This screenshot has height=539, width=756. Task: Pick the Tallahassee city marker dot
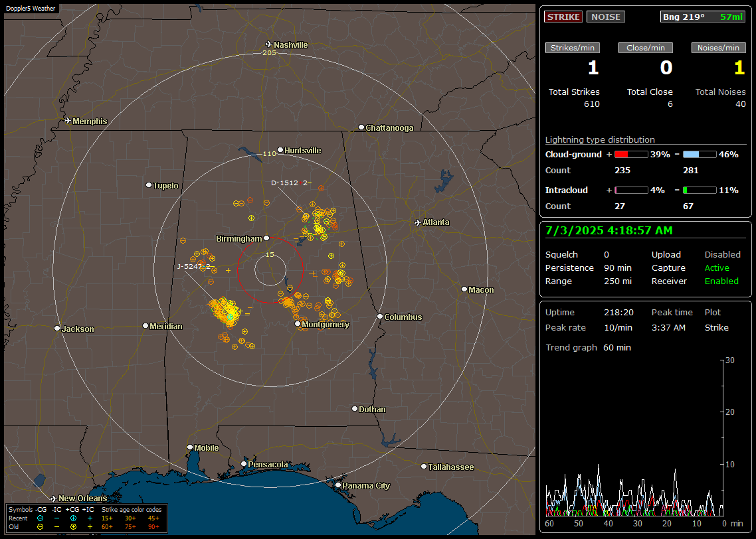(424, 466)
